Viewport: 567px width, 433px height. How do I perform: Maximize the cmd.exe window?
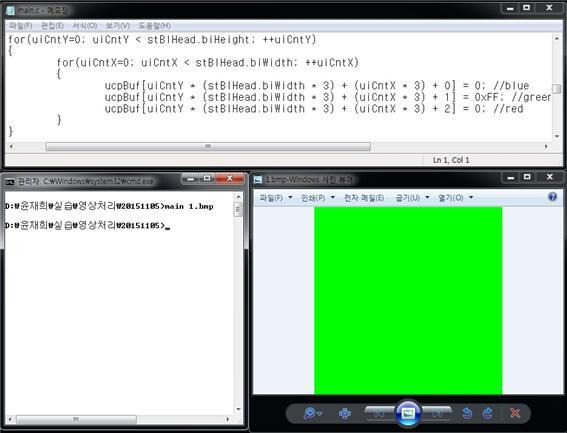[x=207, y=178]
